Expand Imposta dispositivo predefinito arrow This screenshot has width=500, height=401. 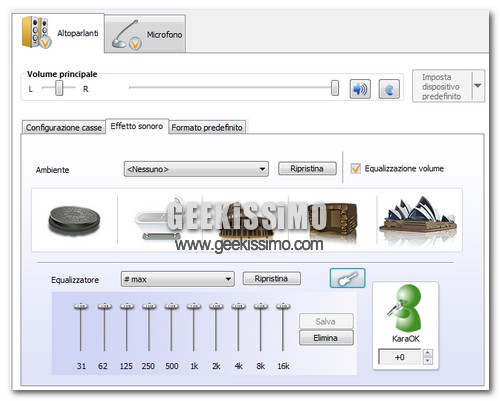478,86
